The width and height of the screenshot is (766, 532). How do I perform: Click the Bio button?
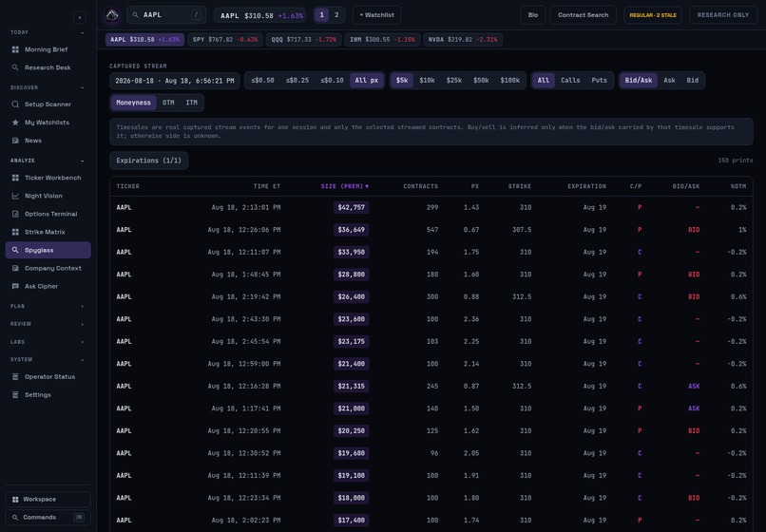point(533,15)
